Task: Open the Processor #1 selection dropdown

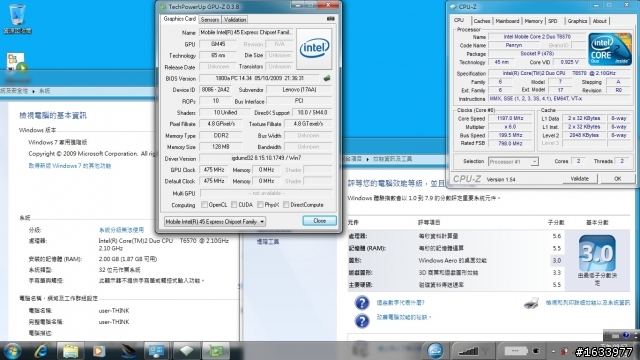Action: [513, 162]
